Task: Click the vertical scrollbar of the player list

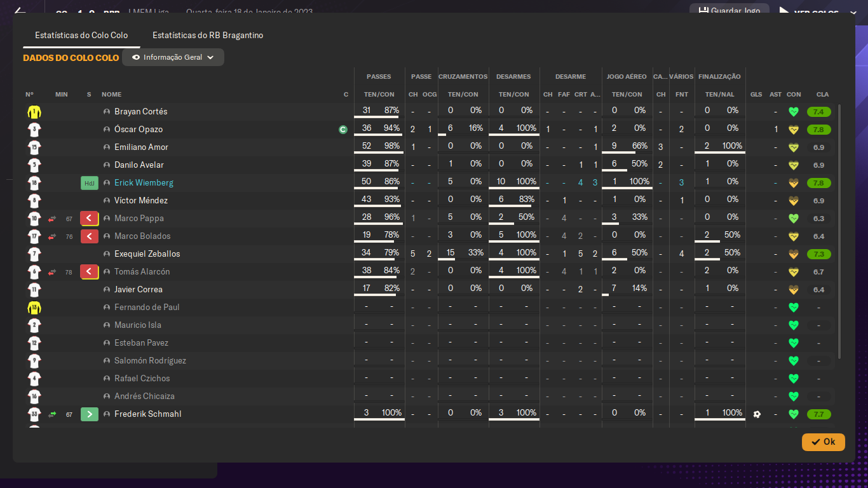Action: click(x=840, y=232)
